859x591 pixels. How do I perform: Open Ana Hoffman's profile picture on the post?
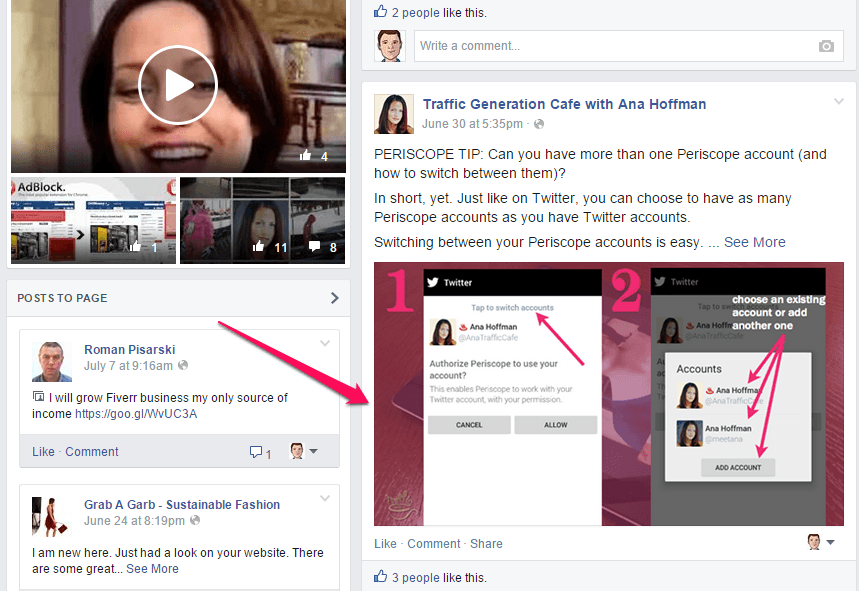(x=393, y=114)
